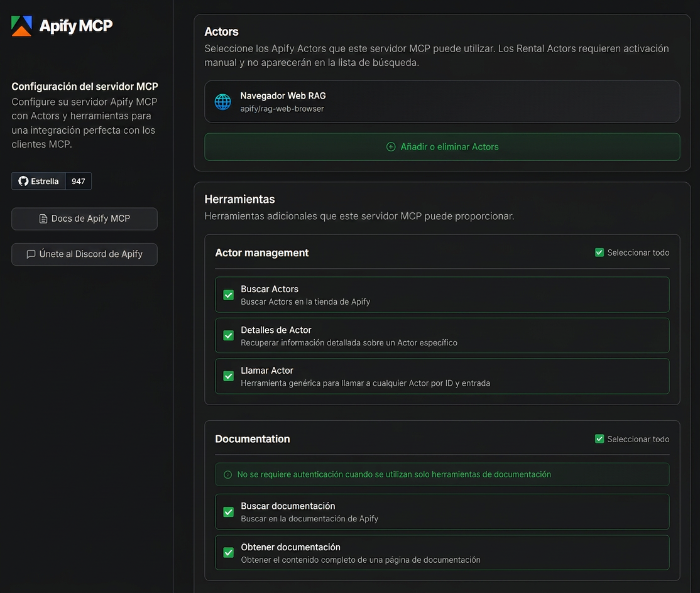Screen dimensions: 700x593
Task: Click the plus circle icon in Añadir Actors
Action: [x=391, y=147]
